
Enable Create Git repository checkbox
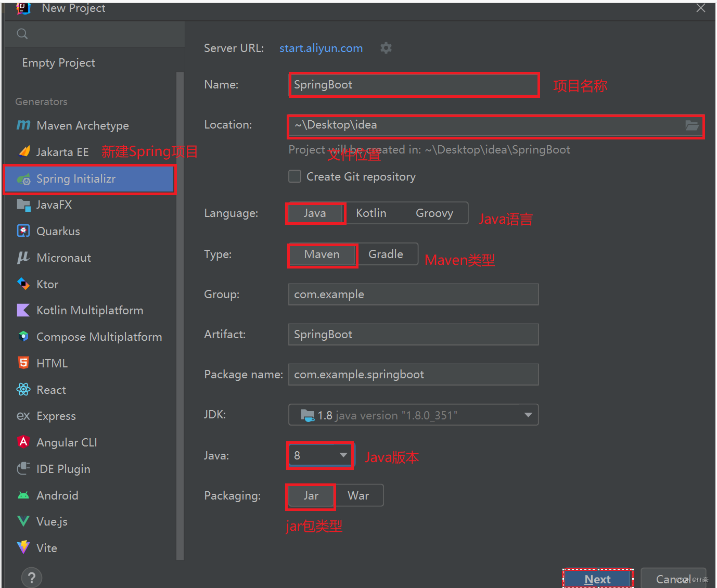(295, 176)
